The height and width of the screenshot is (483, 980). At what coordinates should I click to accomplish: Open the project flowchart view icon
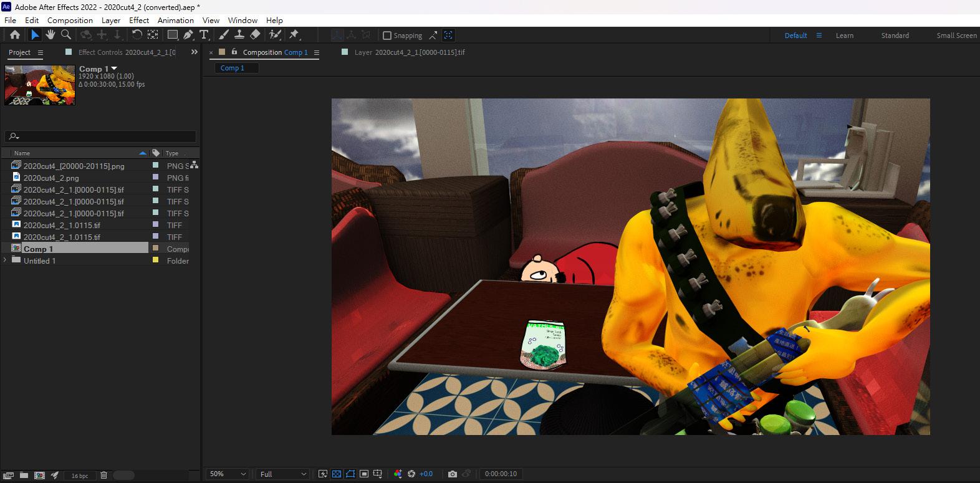tap(195, 165)
